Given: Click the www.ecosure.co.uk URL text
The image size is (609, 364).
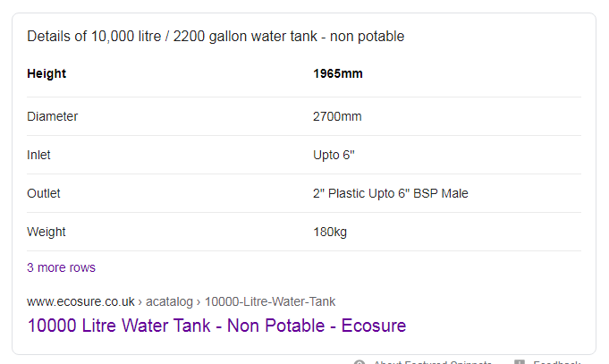Looking at the screenshot, I should [80, 302].
